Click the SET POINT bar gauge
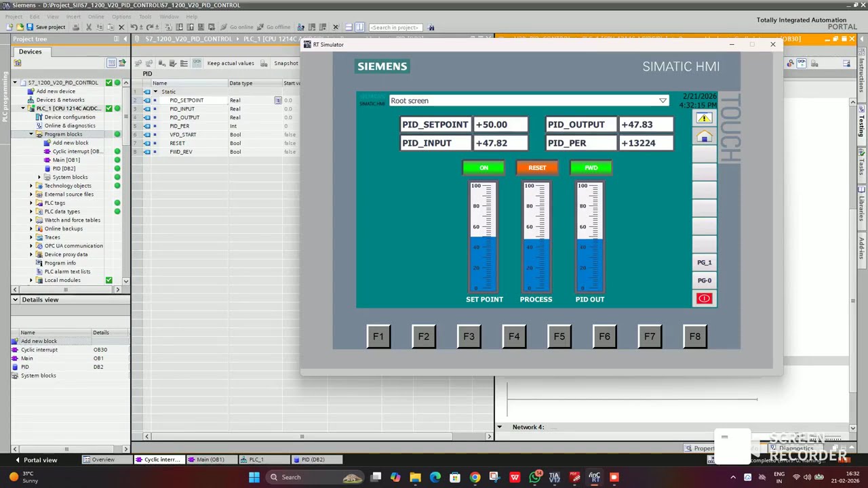This screenshot has width=868, height=488. coord(484,237)
